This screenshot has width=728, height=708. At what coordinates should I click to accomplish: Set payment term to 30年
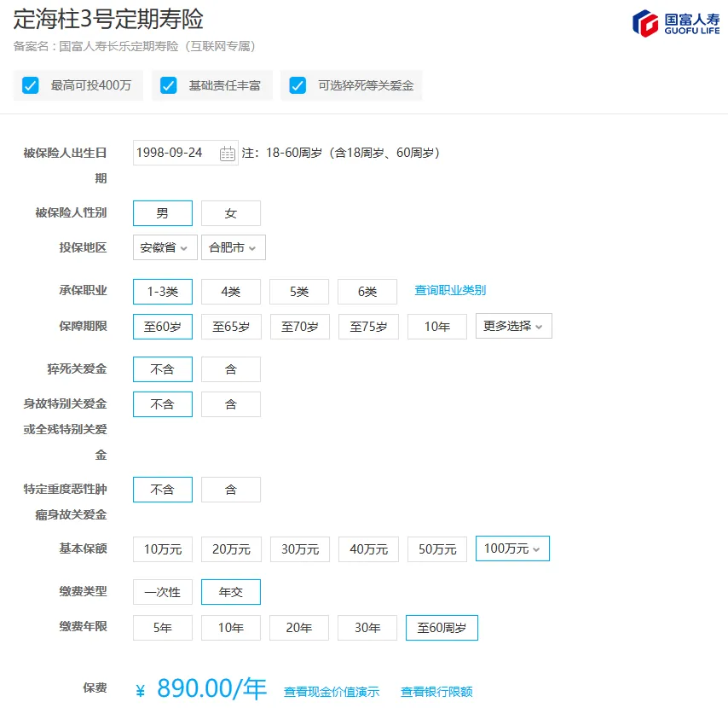click(x=367, y=628)
